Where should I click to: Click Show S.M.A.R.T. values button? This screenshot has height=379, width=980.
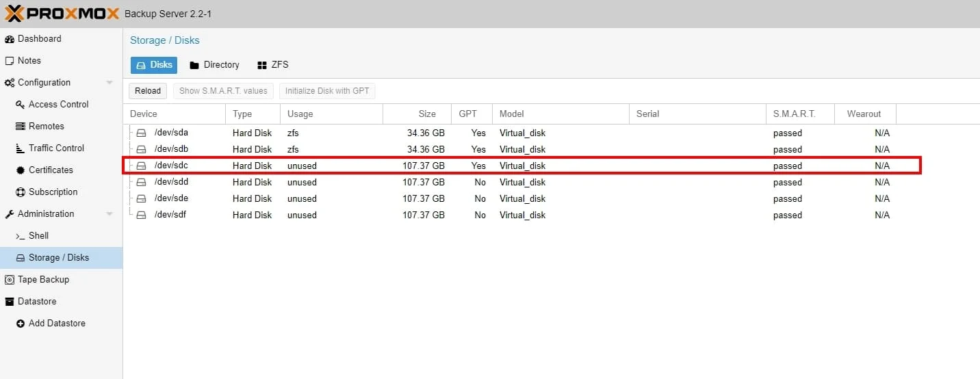click(x=223, y=91)
